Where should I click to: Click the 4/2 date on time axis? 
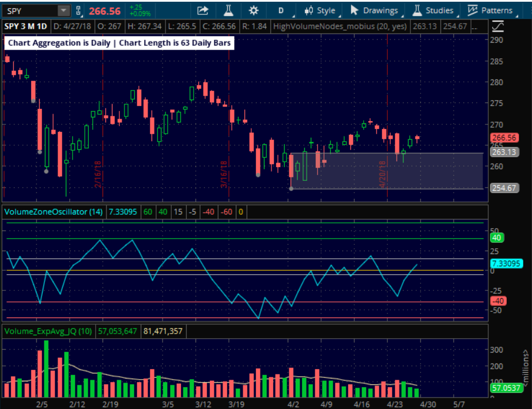[x=293, y=404]
